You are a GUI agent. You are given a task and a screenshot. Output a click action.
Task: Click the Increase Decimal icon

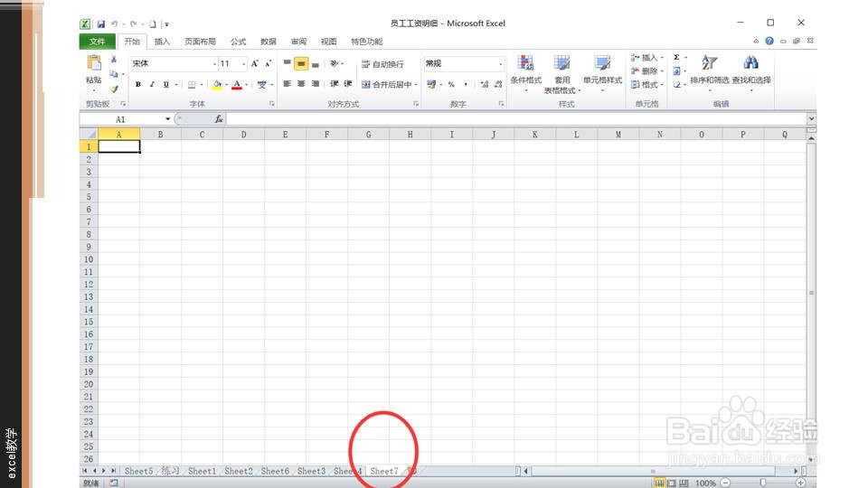click(485, 84)
